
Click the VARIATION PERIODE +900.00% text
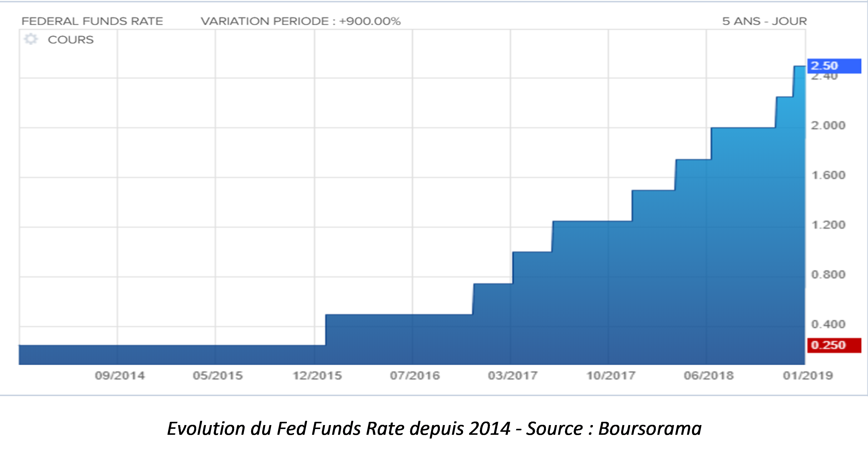point(301,21)
